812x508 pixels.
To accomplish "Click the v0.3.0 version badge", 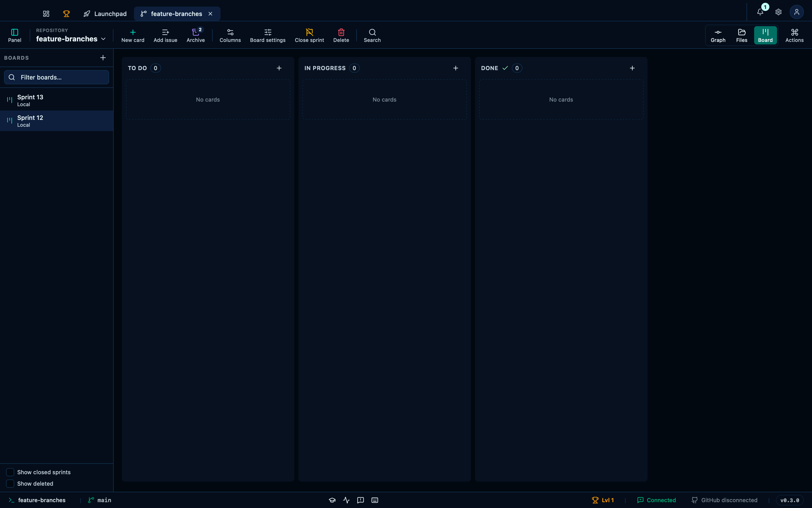I will pos(789,500).
